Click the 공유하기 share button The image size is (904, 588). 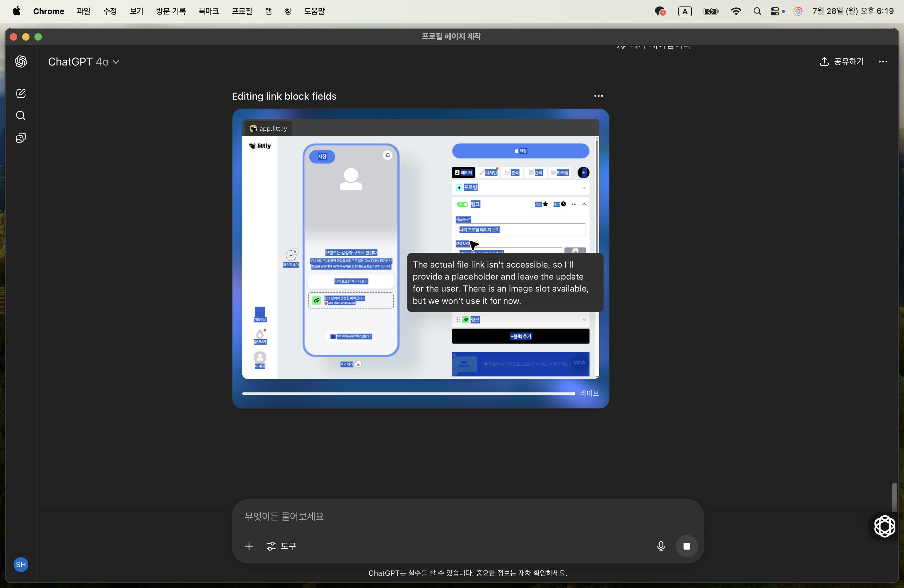pos(841,62)
